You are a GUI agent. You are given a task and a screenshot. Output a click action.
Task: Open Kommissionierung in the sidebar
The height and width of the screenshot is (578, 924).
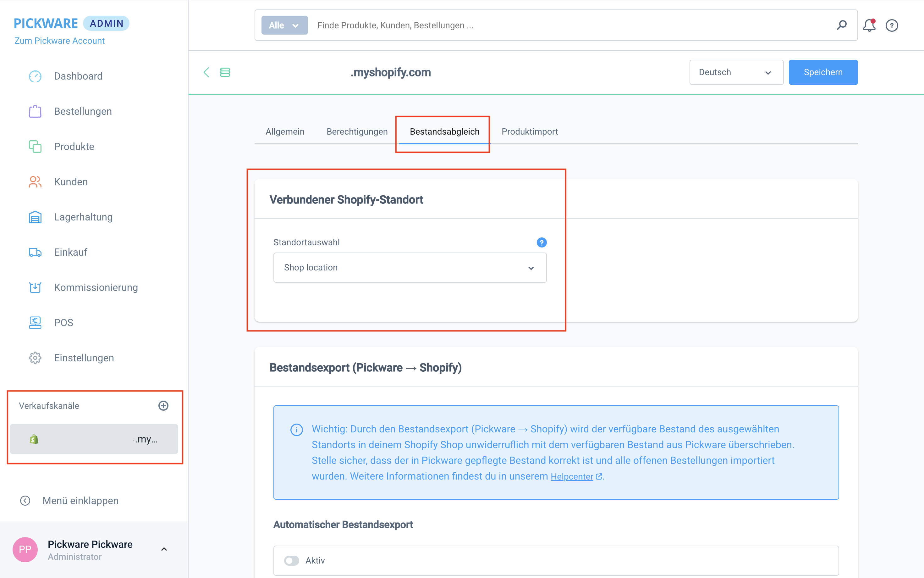pos(96,287)
